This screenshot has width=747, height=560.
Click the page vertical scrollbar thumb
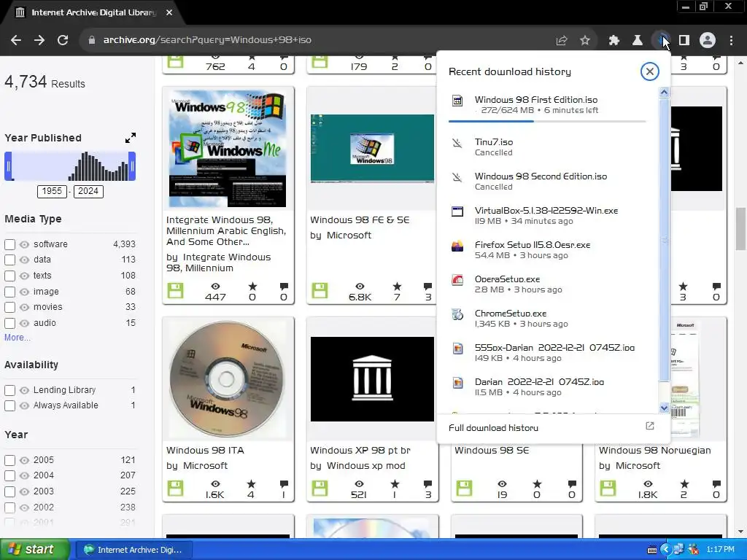click(740, 228)
